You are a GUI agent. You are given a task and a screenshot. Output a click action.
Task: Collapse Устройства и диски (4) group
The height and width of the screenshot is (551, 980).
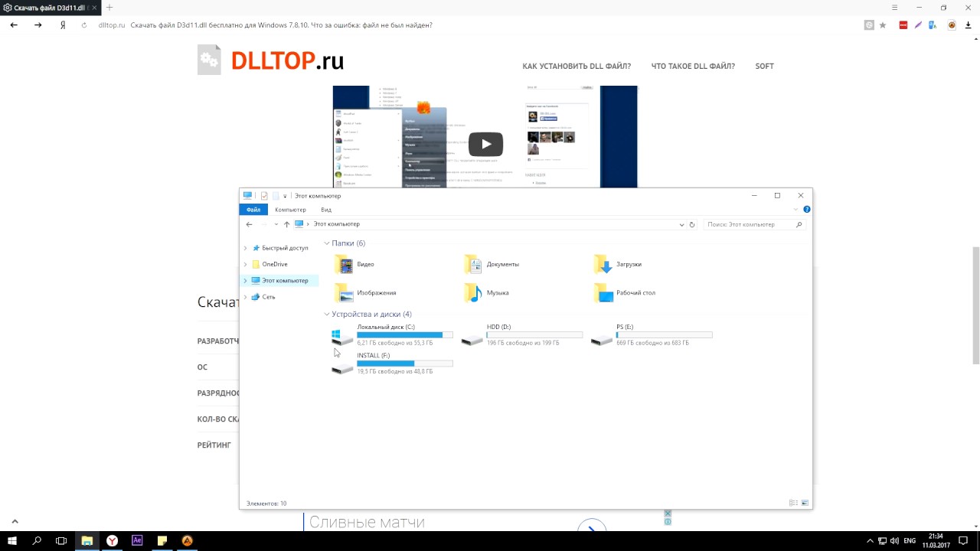click(327, 315)
